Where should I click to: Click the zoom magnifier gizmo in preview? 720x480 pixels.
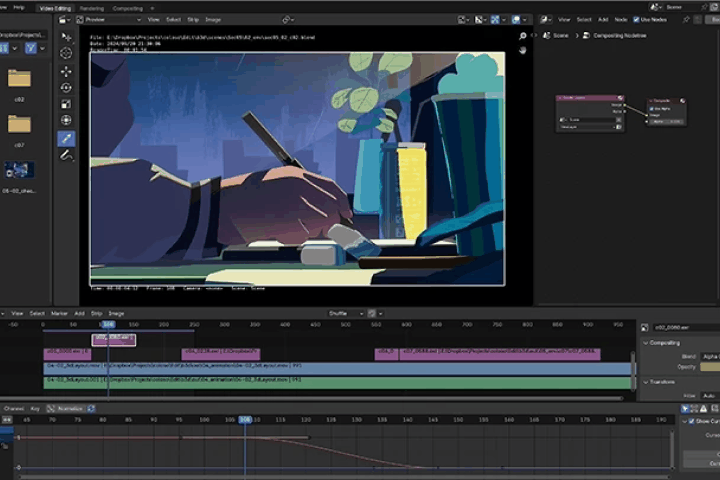click(x=523, y=36)
